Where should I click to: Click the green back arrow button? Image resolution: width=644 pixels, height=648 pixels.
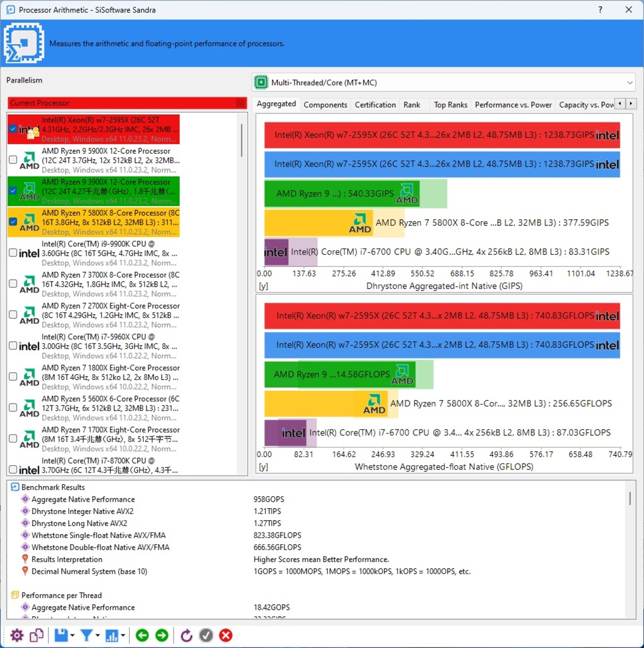click(142, 635)
